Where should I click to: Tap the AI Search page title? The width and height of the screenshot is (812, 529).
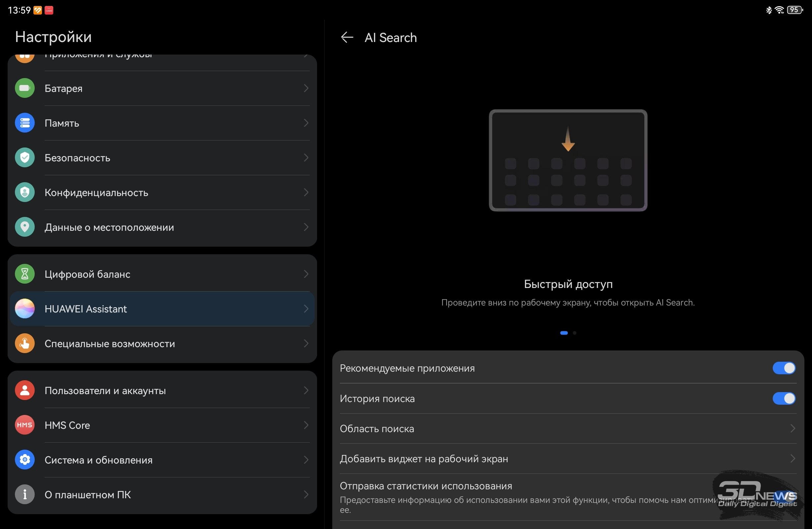391,38
